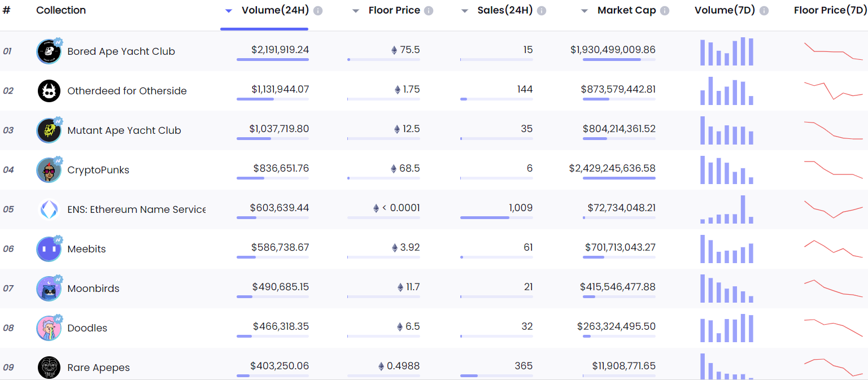Open the Bored Ape Yacht Club link
This screenshot has width=868, height=380.
121,51
